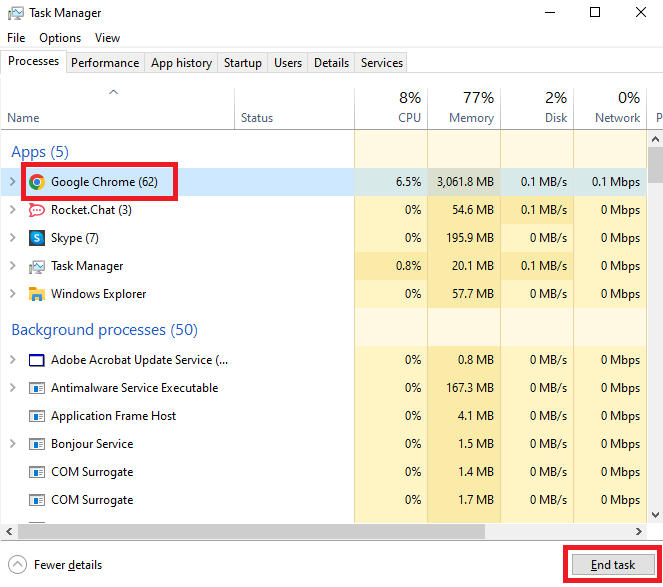663x587 pixels.
Task: Expand the Adobe Acrobat Update Service entry
Action: 13,360
